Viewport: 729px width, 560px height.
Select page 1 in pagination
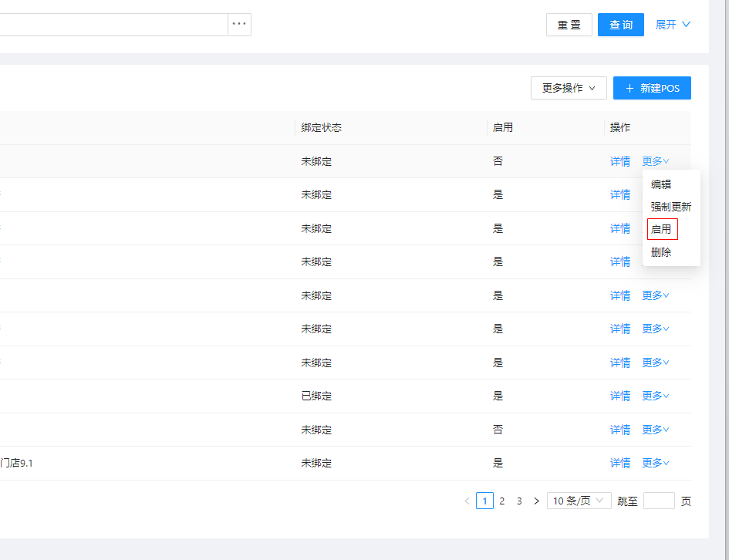tap(484, 501)
